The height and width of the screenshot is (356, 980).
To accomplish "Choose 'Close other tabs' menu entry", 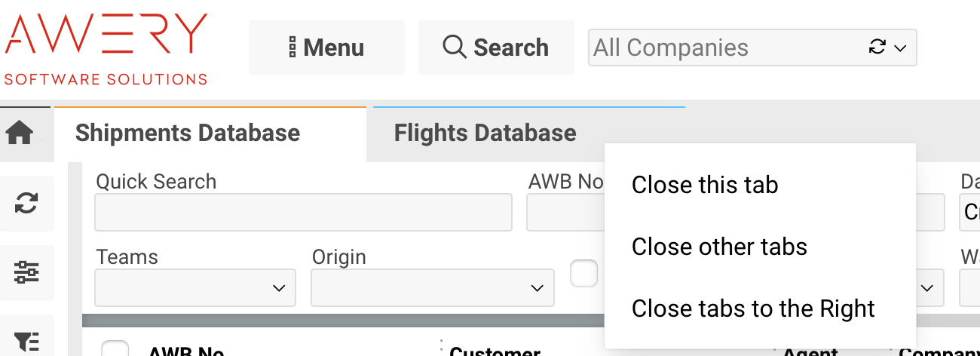I will click(x=719, y=247).
